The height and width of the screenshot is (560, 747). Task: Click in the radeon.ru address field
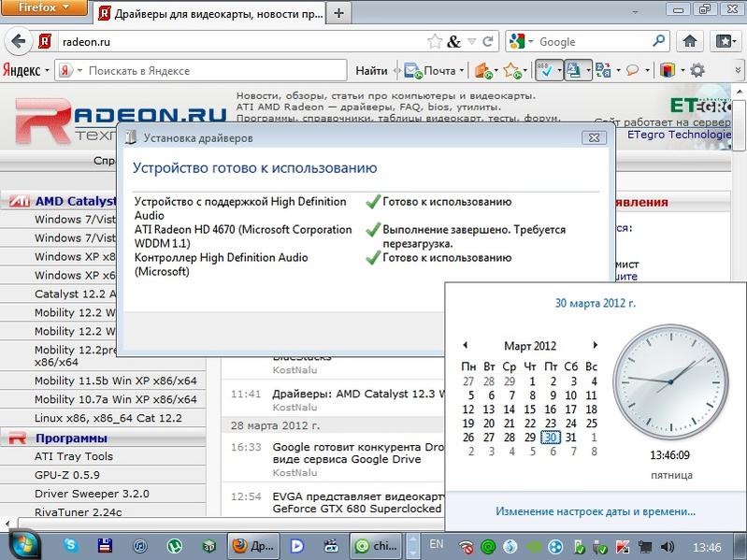click(x=243, y=41)
